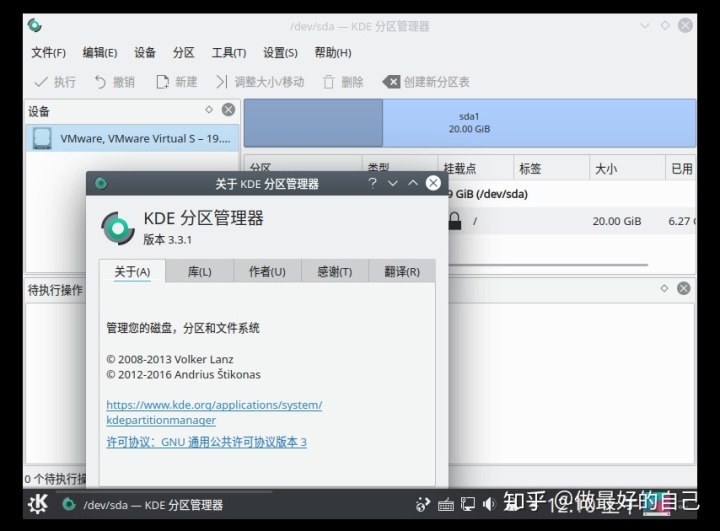This screenshot has width=720, height=531.
Task: Click the Apply (执行) toolbar button
Action: [55, 82]
